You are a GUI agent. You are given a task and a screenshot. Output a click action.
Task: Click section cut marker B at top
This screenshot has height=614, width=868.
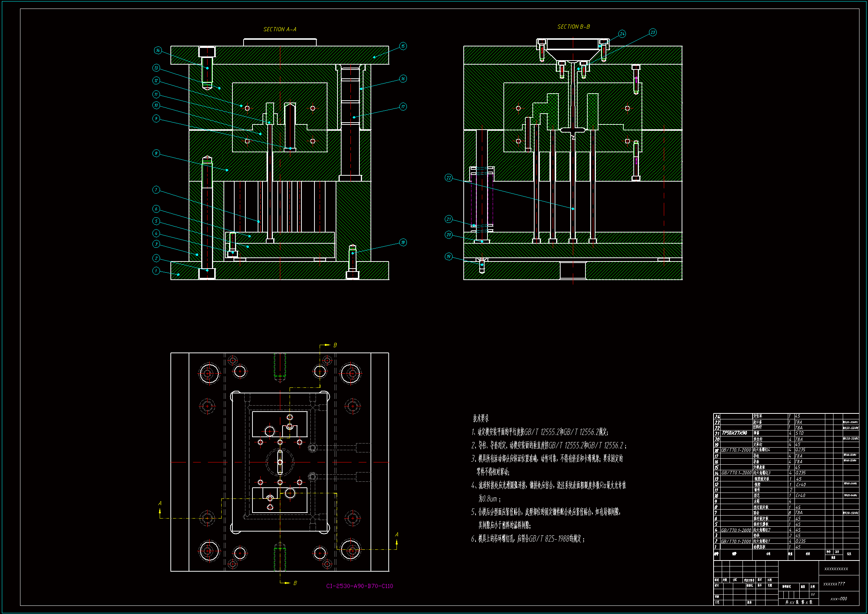pyautogui.click(x=335, y=345)
